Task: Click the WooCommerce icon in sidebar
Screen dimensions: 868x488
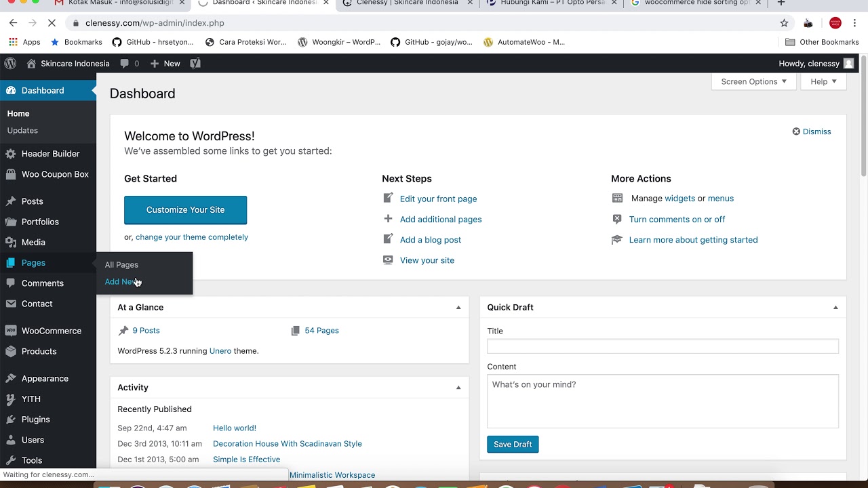Action: tap(10, 331)
